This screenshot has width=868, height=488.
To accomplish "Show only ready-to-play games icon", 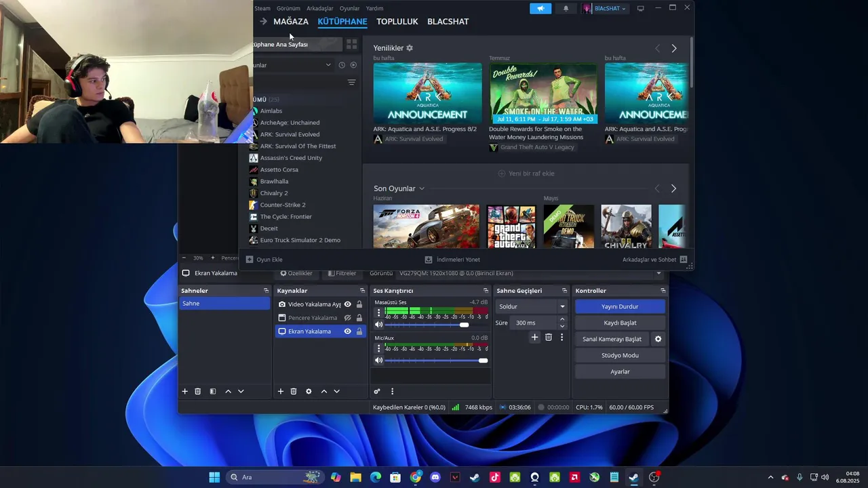I will [353, 65].
